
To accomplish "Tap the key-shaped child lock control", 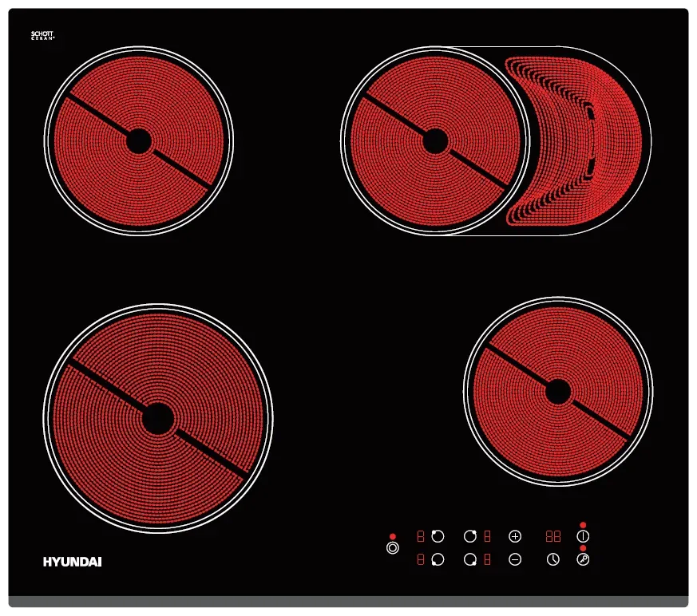I will pos(583,559).
